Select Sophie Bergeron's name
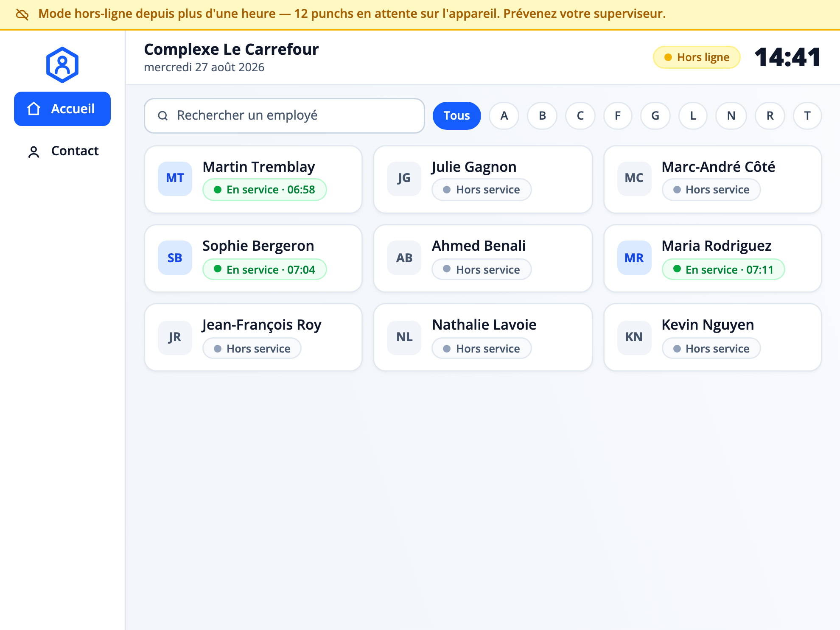 click(258, 246)
